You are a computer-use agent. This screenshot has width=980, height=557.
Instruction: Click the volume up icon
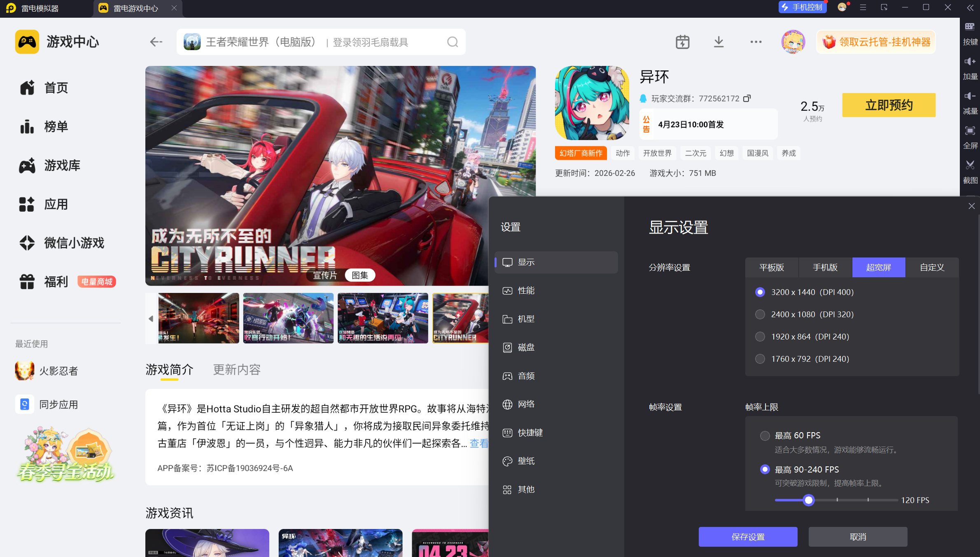point(970,61)
